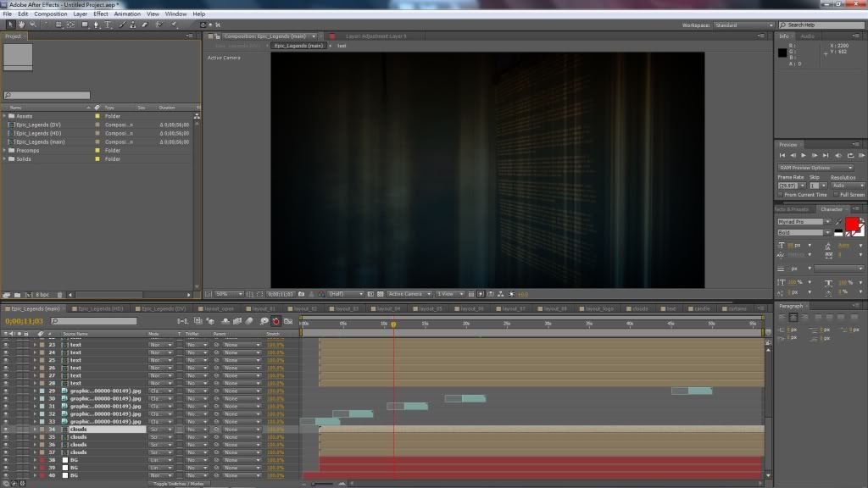Click the eyedropper in the Character panel
868x488 pixels.
839,221
